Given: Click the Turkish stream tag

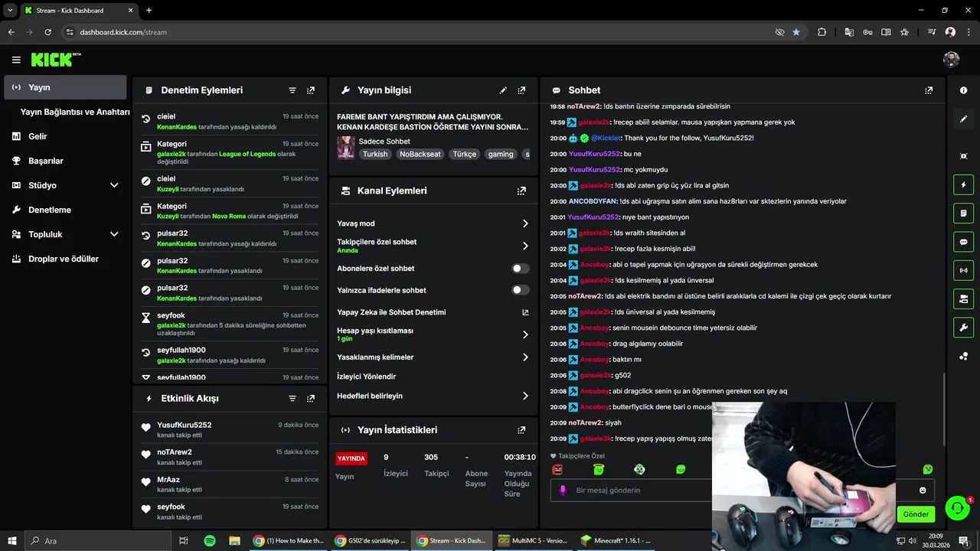Looking at the screenshot, I should pos(375,154).
